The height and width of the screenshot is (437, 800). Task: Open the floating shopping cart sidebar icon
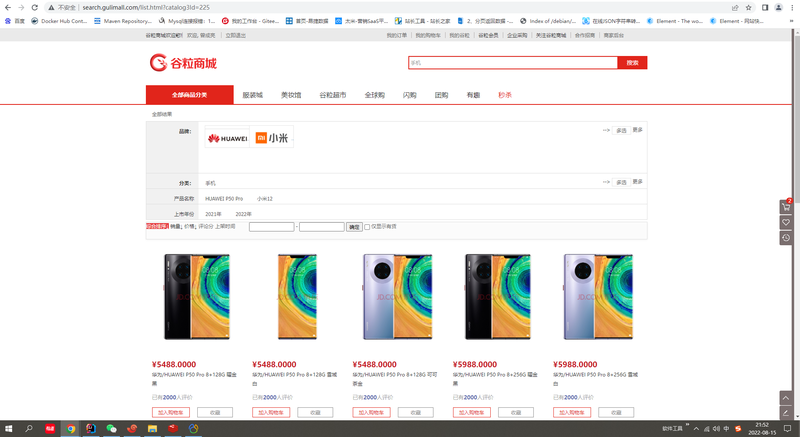pos(786,207)
